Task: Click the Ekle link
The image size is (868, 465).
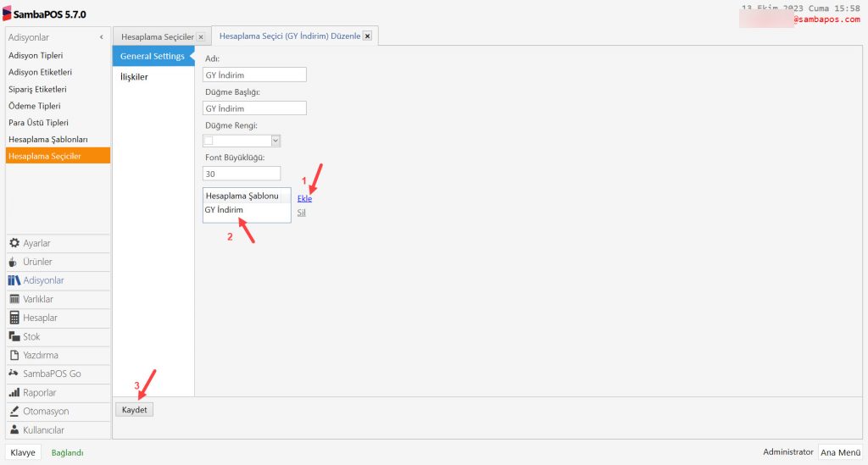Action: (304, 198)
